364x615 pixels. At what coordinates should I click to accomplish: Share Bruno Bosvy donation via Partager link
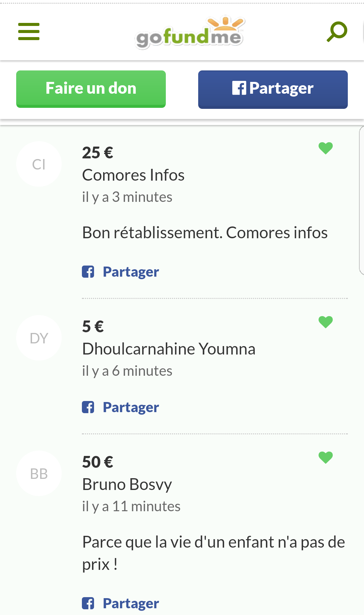pos(131,604)
